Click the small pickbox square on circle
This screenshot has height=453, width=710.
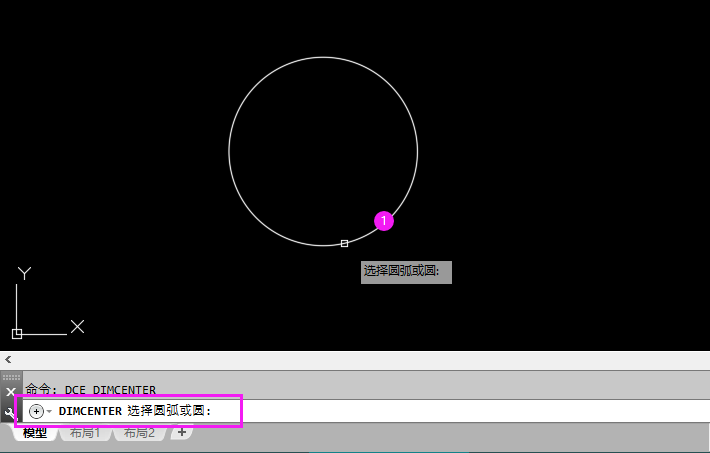[x=344, y=243]
